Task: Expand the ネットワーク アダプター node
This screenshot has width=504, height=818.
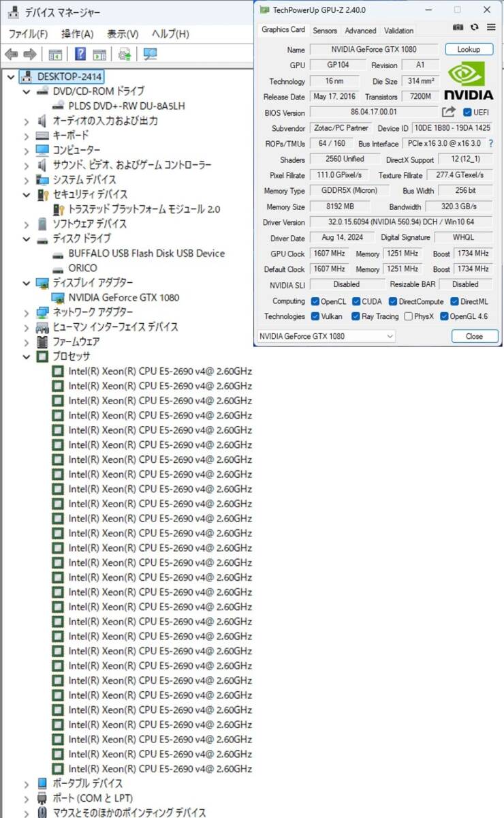Action: (27, 312)
